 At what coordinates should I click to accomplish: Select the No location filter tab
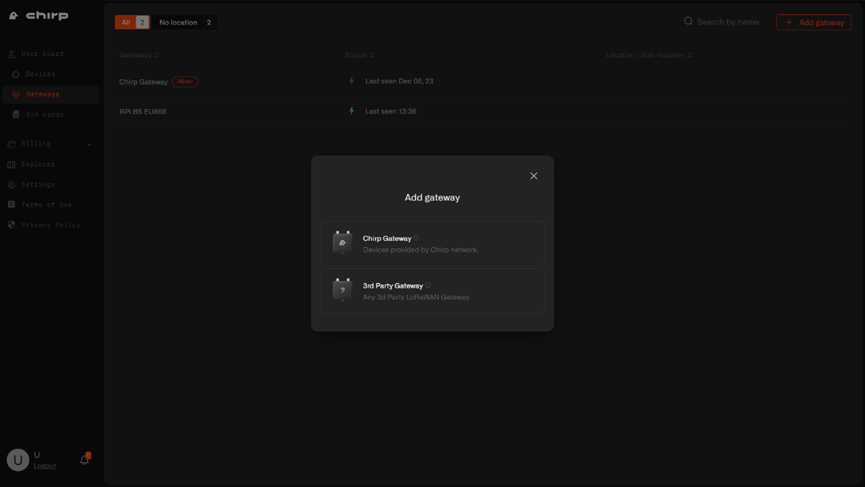click(x=185, y=22)
